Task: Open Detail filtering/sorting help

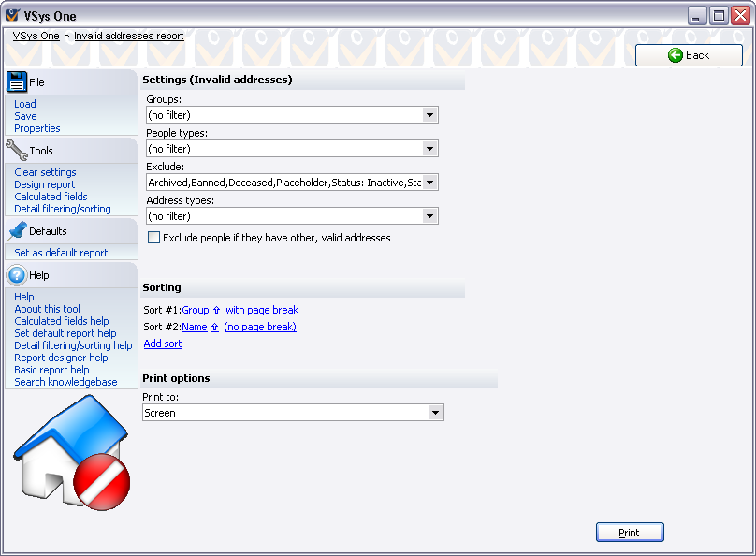Action: (73, 345)
